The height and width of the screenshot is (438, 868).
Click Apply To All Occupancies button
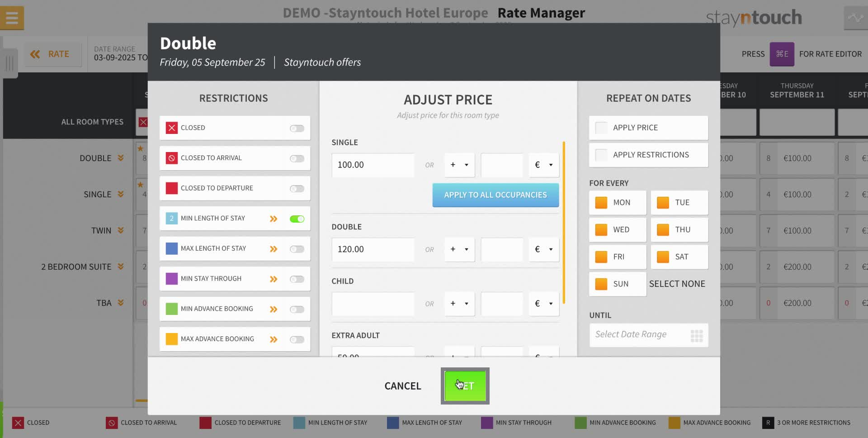point(495,195)
